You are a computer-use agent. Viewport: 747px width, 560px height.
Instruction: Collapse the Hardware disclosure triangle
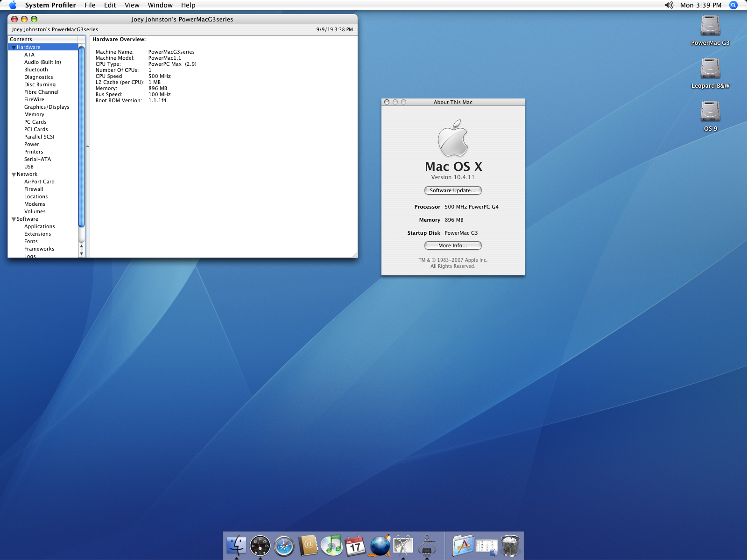14,48
